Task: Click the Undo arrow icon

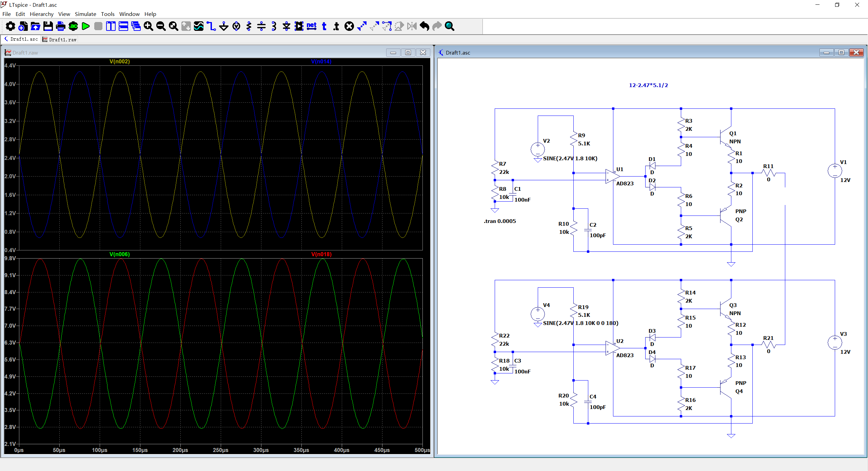Action: (x=424, y=26)
